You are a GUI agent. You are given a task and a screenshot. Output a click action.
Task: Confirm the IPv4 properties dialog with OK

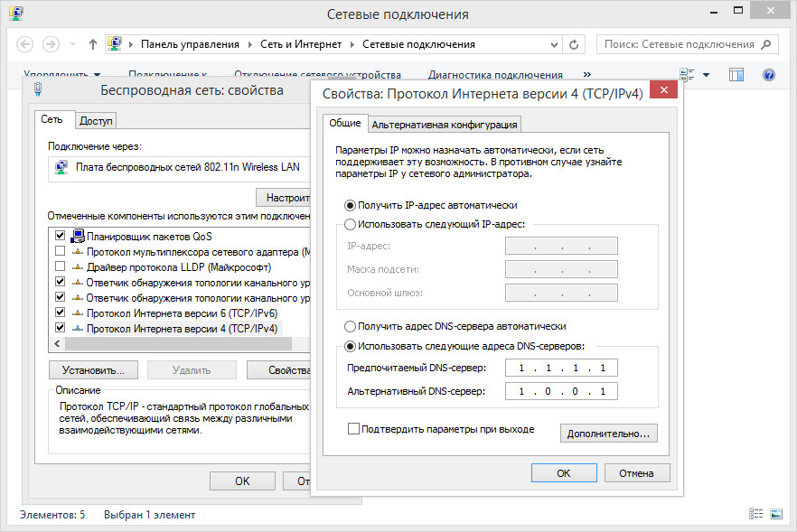[x=564, y=473]
